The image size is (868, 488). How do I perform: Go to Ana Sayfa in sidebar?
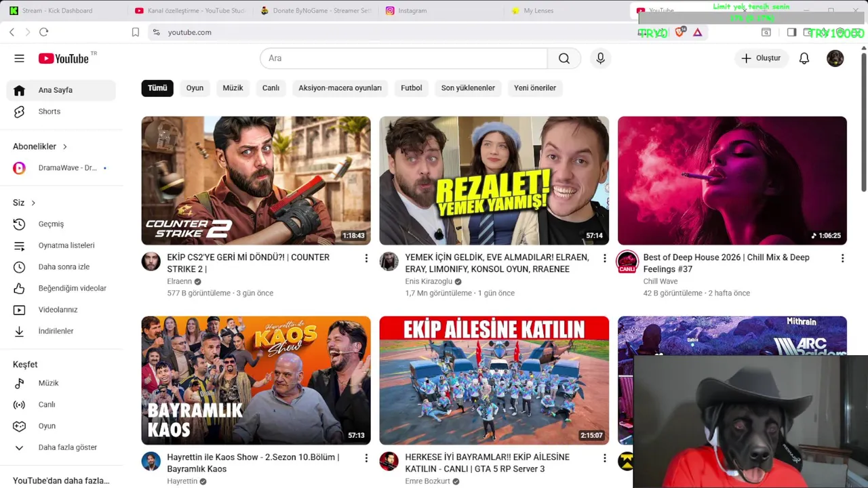pyautogui.click(x=61, y=90)
